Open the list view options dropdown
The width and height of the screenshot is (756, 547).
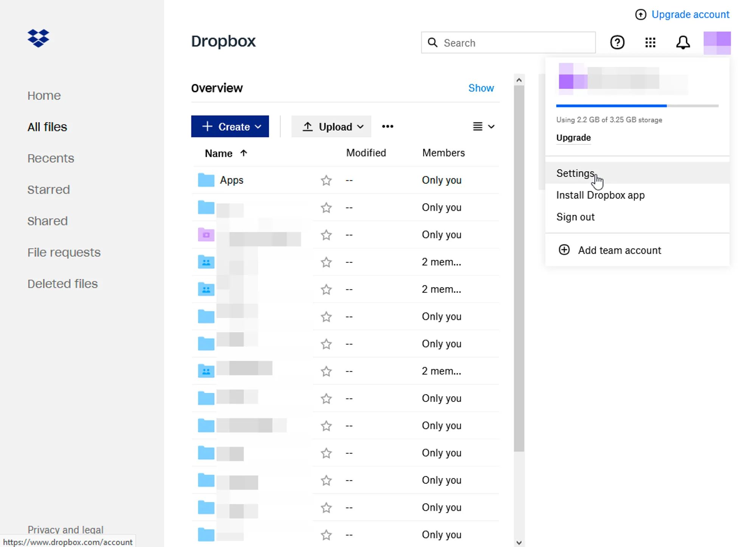(483, 127)
